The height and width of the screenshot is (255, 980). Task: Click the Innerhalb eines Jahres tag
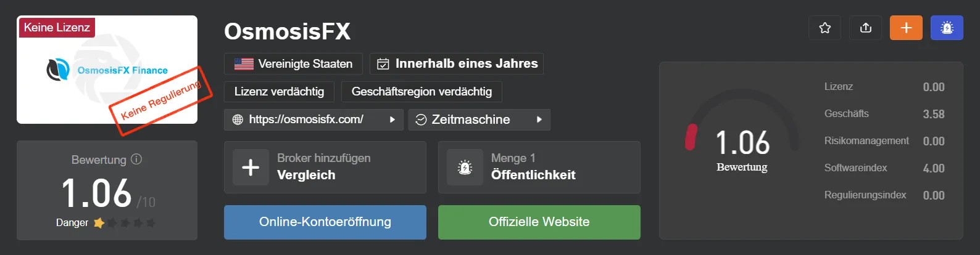[x=457, y=63]
